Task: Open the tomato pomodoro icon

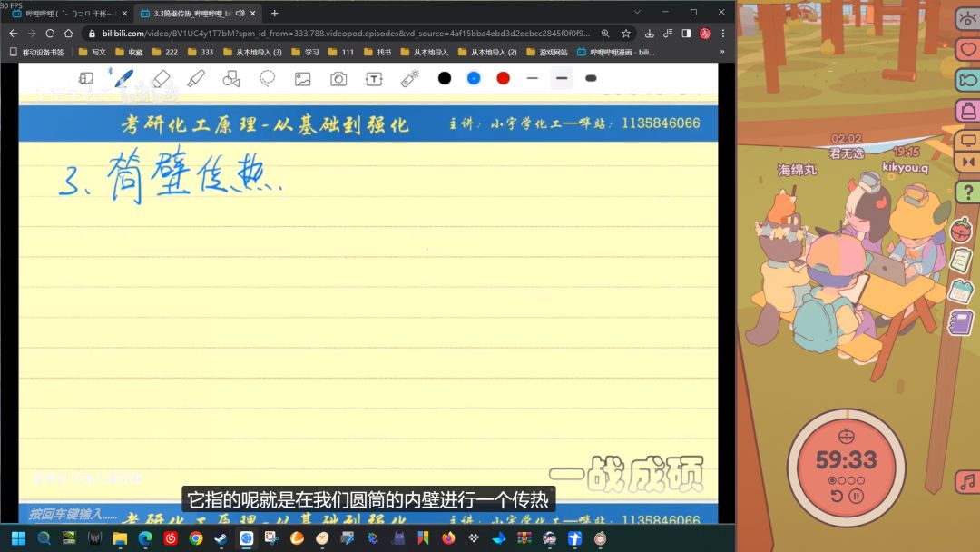Action: [961, 230]
